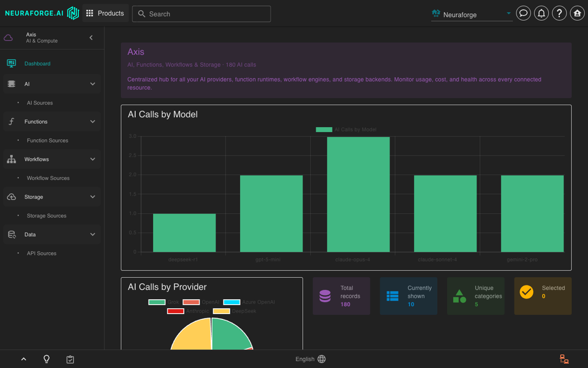Screen dimensions: 588x368
Task: Open the clipboard tasks icon
Action: (70, 360)
